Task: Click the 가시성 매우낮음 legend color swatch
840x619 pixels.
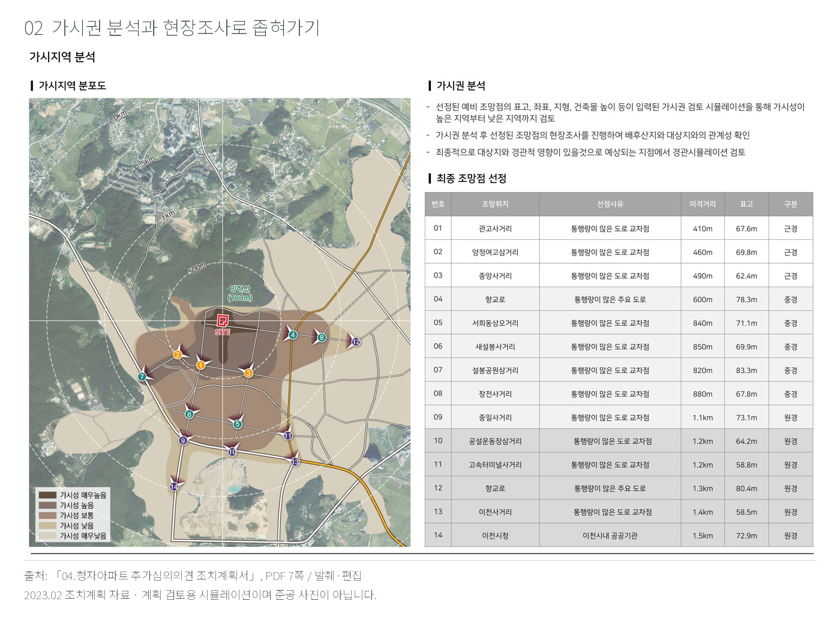Action: [x=47, y=536]
